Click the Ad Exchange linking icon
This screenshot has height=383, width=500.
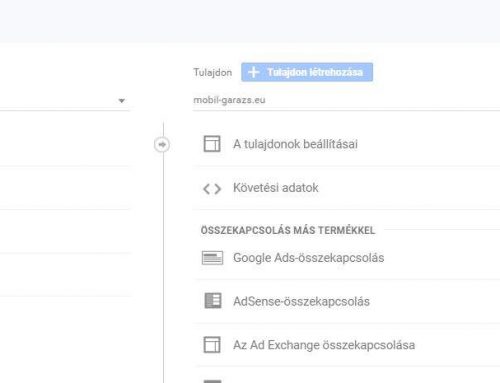point(212,344)
